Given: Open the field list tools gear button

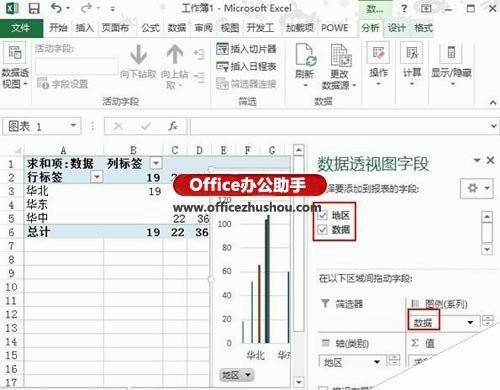Looking at the screenshot, I should tap(477, 188).
